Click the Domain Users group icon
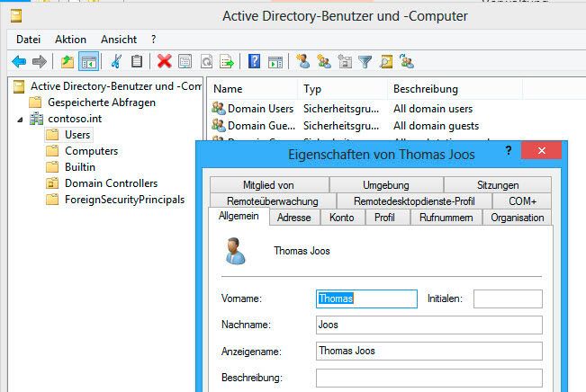Viewport: 586px width, 392px height. pyautogui.click(x=218, y=109)
